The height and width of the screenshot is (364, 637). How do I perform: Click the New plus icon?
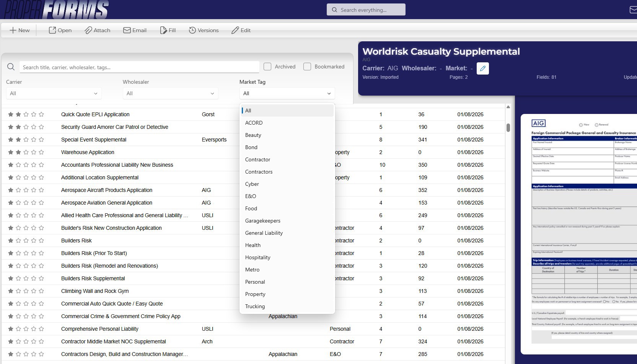coord(13,30)
